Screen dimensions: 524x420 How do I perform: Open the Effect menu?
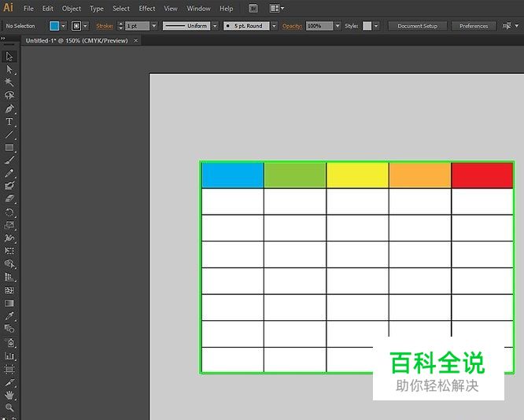click(x=147, y=9)
